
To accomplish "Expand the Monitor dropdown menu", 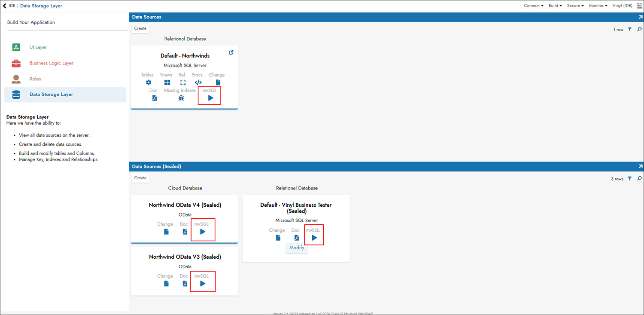I will click(x=598, y=6).
